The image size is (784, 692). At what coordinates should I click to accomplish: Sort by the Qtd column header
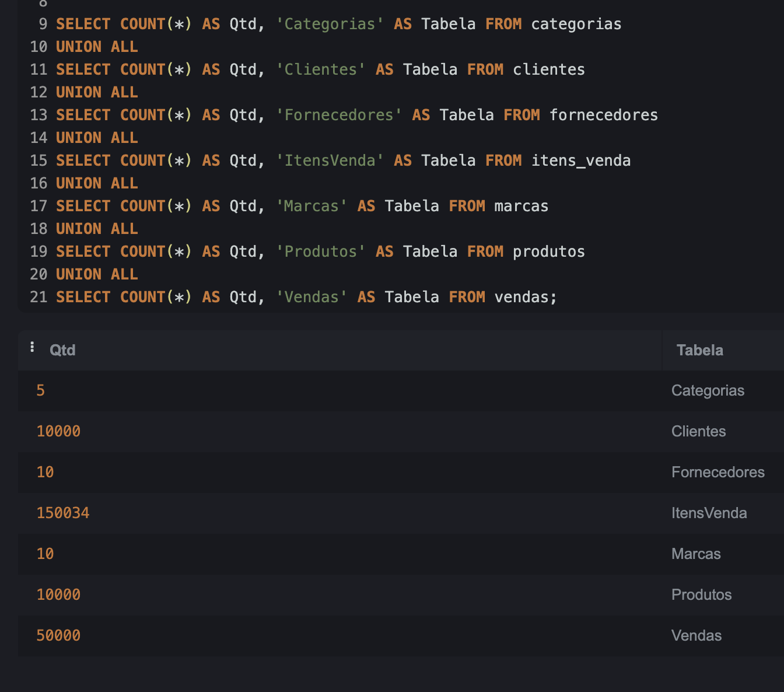click(x=62, y=350)
